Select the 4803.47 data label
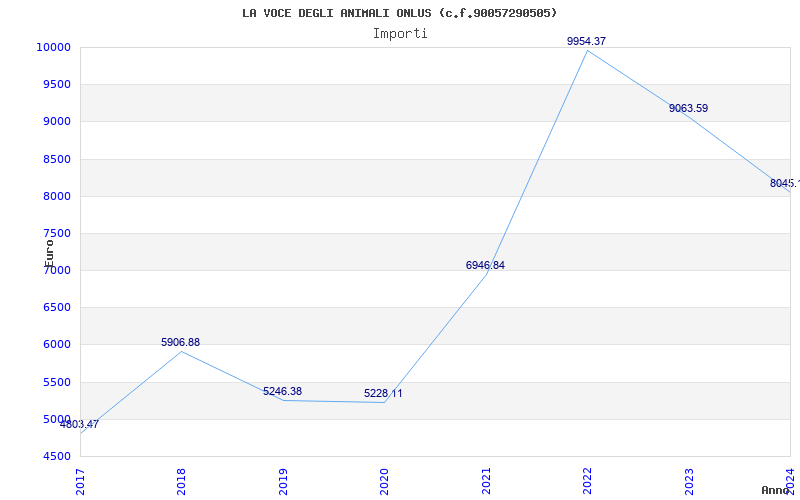Screen dimensions: 800x500 click(x=79, y=424)
